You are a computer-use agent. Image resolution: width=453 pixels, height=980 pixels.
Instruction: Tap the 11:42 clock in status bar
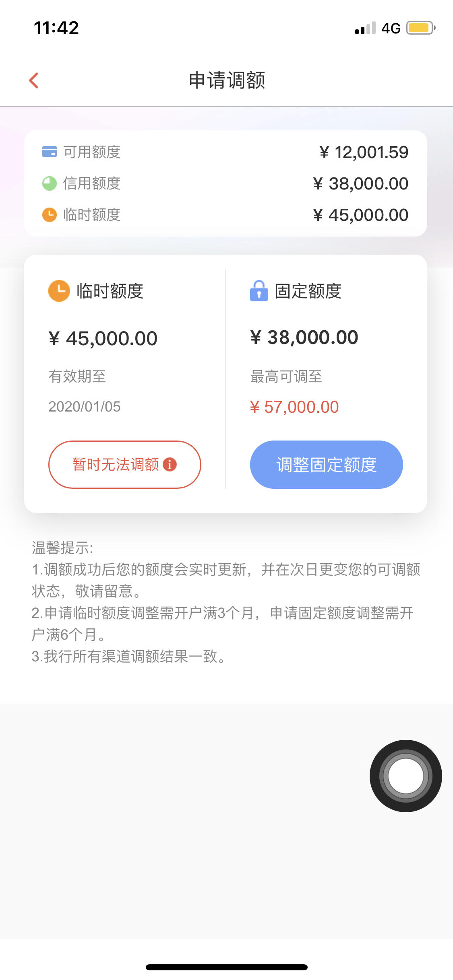[56, 28]
